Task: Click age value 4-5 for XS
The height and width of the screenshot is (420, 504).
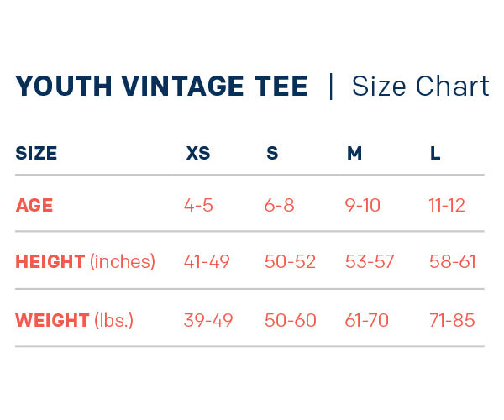Action: click(198, 206)
